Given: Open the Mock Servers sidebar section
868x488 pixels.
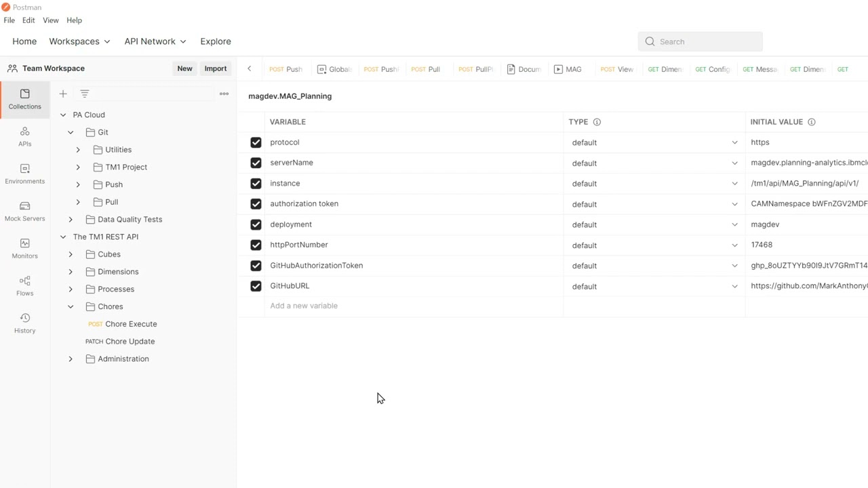Looking at the screenshot, I should coord(24,211).
